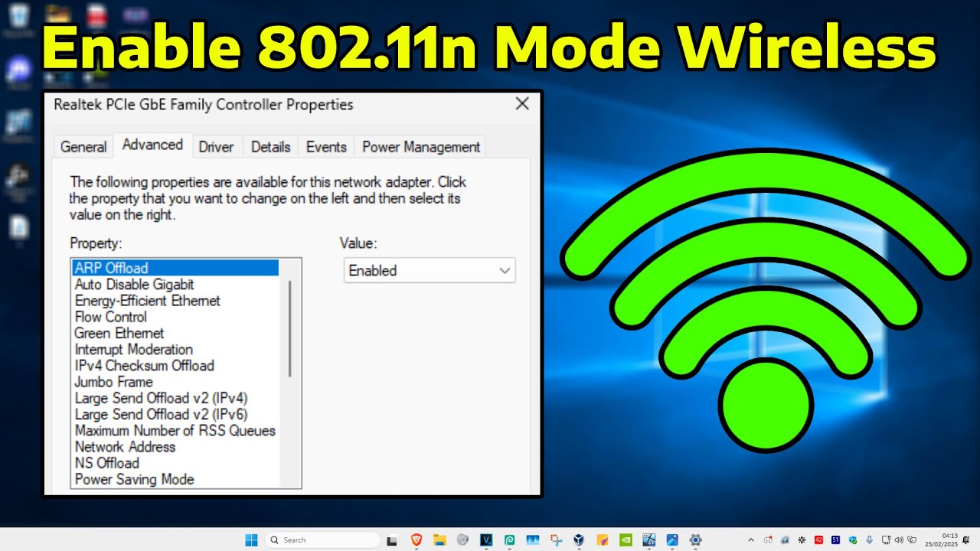The height and width of the screenshot is (551, 980).
Task: Open the Driver tab
Action: 216,147
